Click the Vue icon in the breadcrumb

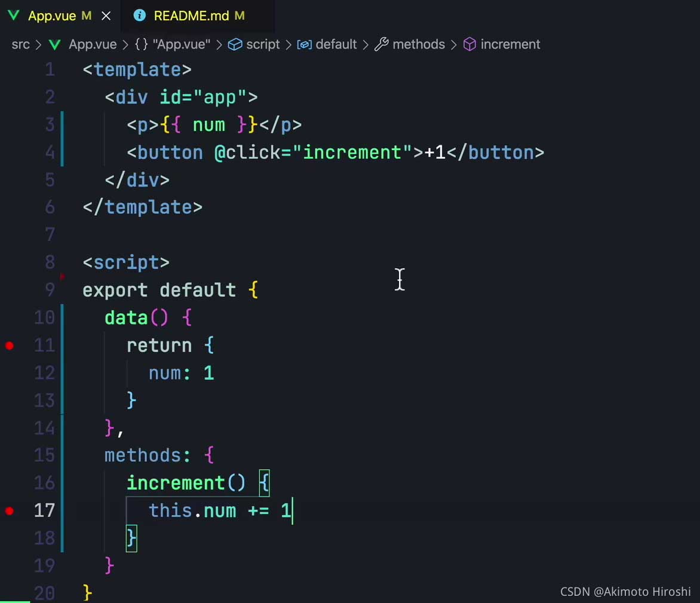click(55, 45)
